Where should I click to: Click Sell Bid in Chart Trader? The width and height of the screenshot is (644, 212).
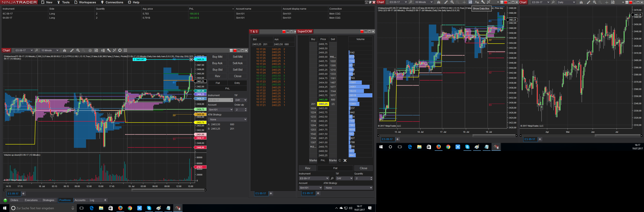(238, 70)
